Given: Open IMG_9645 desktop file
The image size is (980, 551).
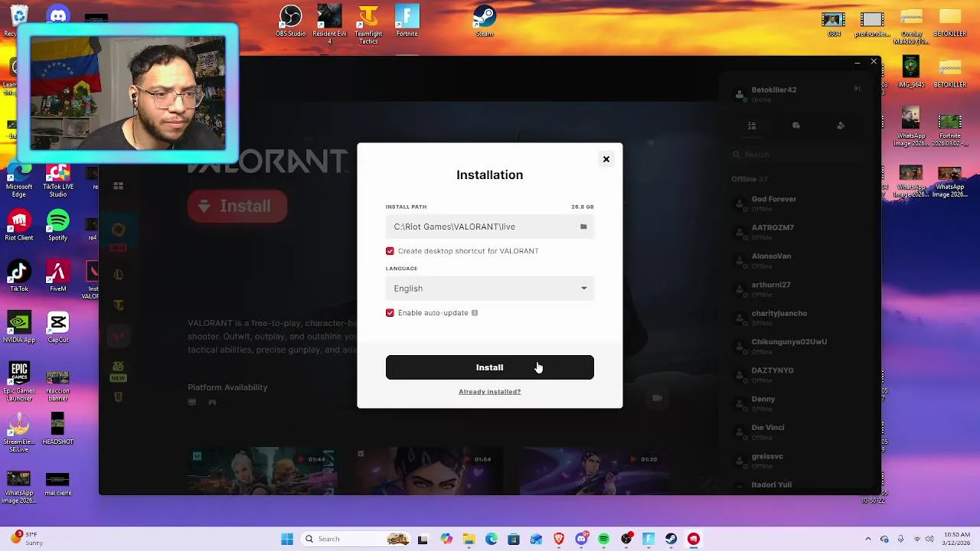Looking at the screenshot, I should pos(910,70).
